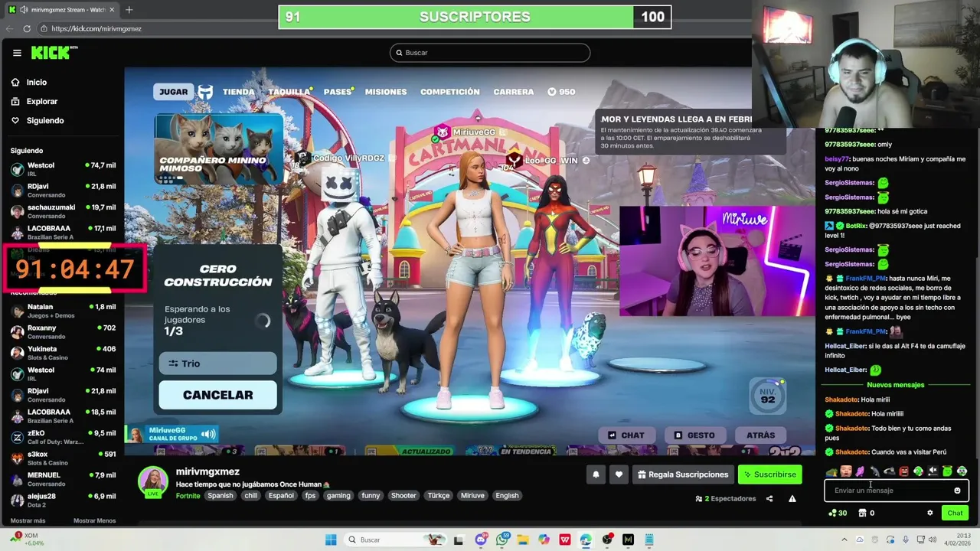Screen dimensions: 980x551
Task: Select the Türkçe tag
Action: click(439, 495)
